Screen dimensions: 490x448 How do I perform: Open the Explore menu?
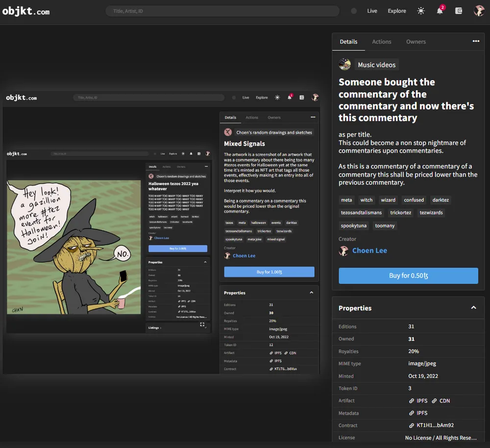tap(397, 11)
